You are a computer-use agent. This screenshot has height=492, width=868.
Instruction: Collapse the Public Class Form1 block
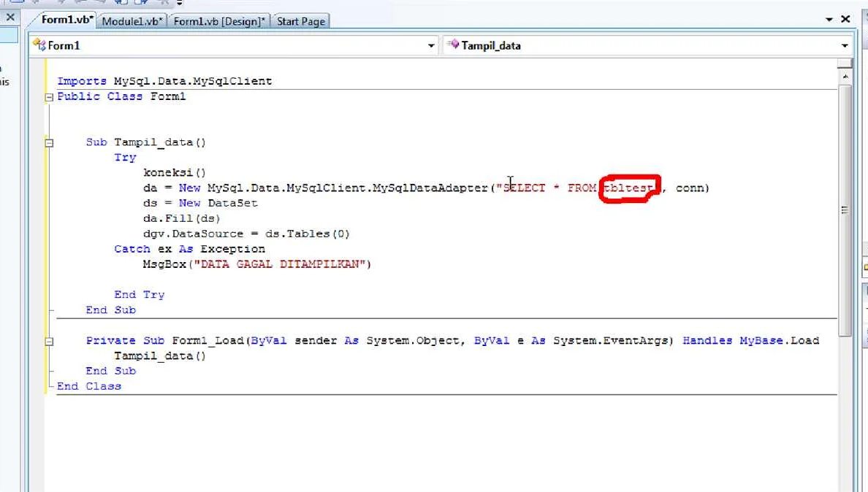(x=49, y=97)
